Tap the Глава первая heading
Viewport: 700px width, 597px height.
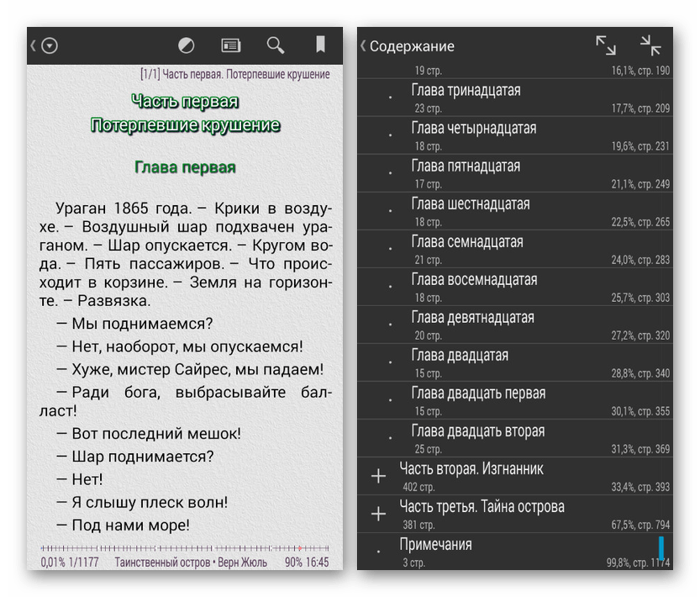pyautogui.click(x=185, y=167)
